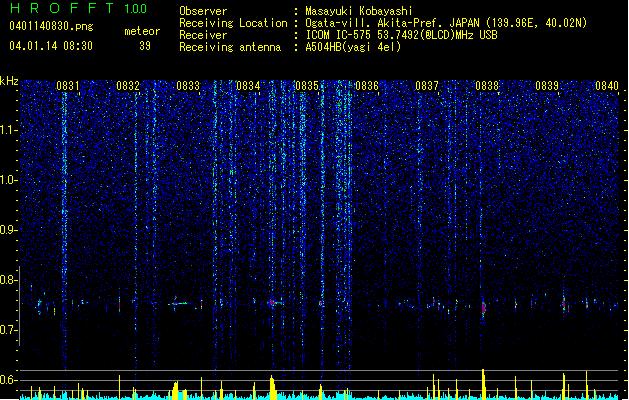Click the 'Receiving antenna' label
This screenshot has width=629, height=400.
coord(230,47)
